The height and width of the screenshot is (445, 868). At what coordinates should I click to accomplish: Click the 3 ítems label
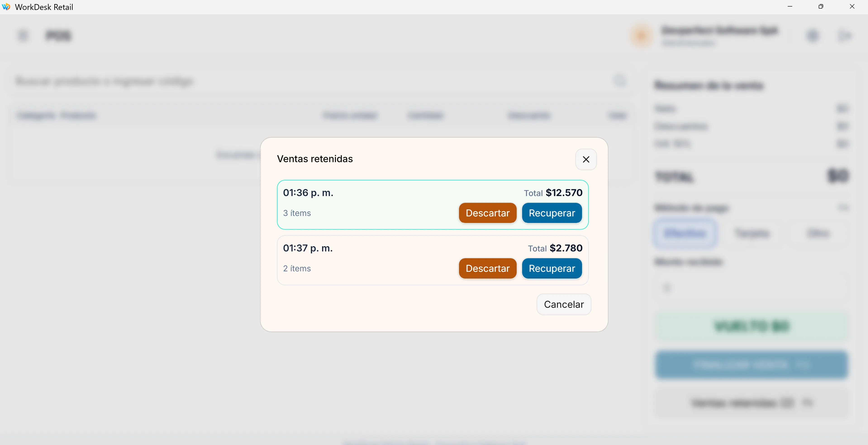pos(297,213)
